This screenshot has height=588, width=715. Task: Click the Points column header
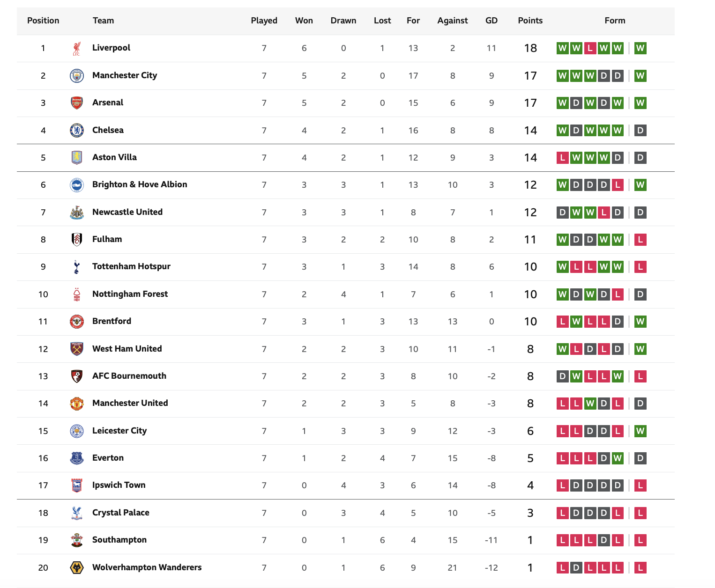530,21
